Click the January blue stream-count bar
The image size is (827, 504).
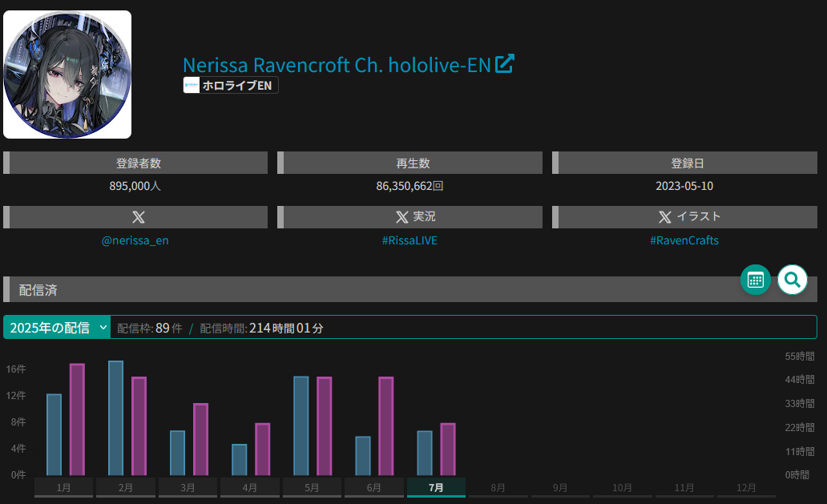point(54,434)
